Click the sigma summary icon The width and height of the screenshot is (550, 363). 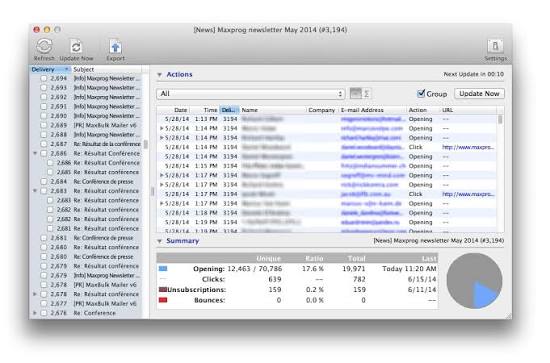[366, 94]
